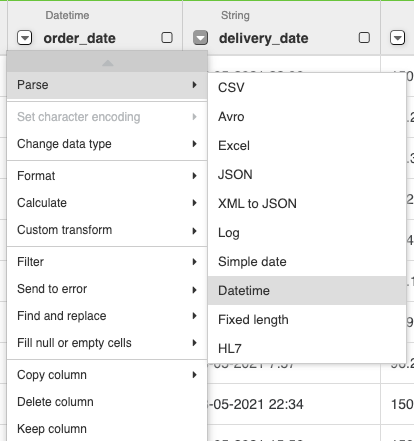The image size is (414, 441).
Task: Tick the order_date column checkbox
Action: [167, 38]
